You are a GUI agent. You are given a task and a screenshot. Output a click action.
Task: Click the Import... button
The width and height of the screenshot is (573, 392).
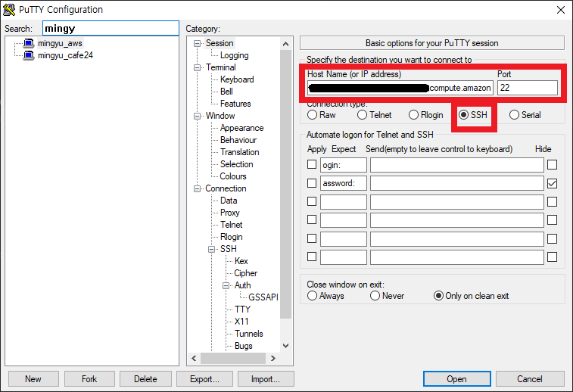(266, 379)
